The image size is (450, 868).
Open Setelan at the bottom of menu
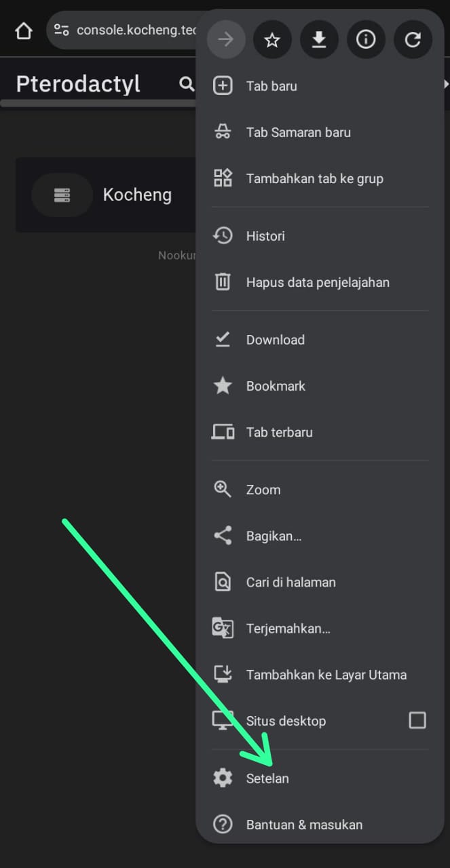click(x=267, y=778)
